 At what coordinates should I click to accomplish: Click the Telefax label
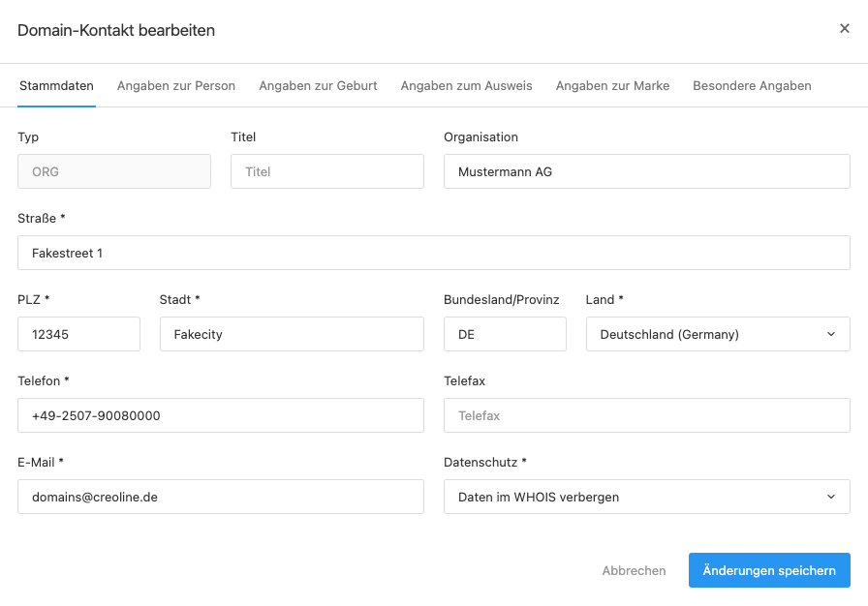(464, 381)
